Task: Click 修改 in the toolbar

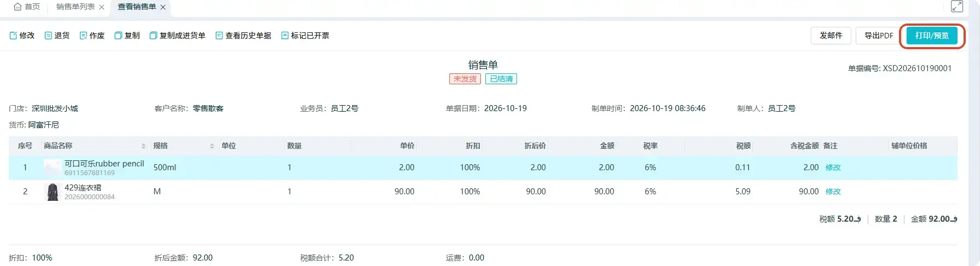Action: pyautogui.click(x=22, y=36)
